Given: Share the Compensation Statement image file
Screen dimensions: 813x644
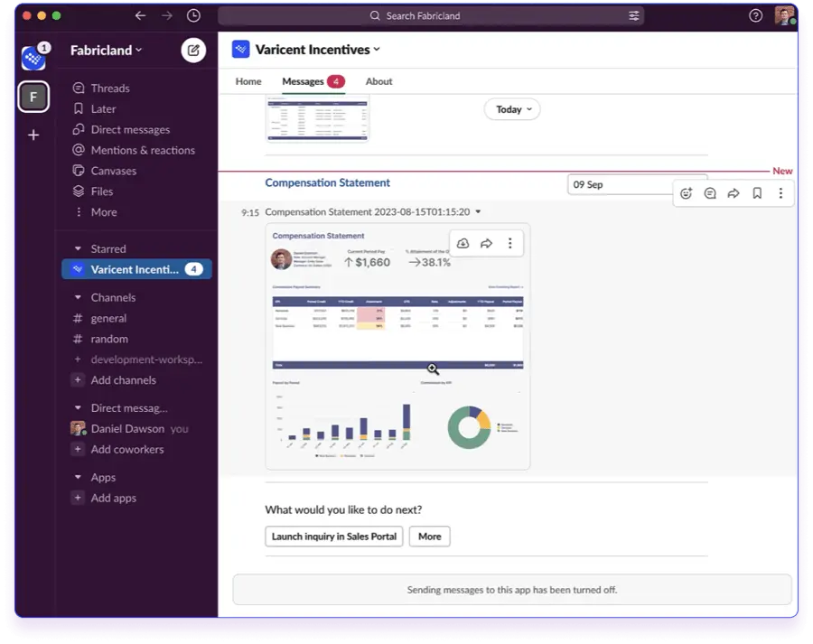Looking at the screenshot, I should tap(486, 243).
